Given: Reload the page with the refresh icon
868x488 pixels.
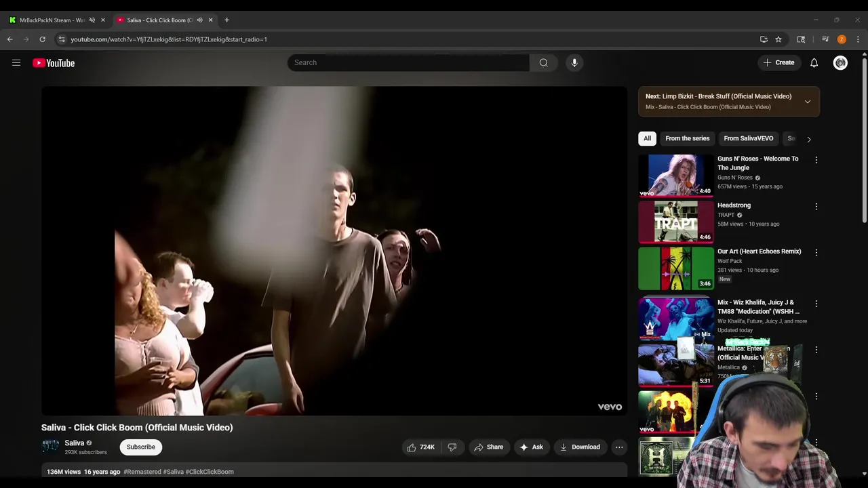Looking at the screenshot, I should [42, 39].
